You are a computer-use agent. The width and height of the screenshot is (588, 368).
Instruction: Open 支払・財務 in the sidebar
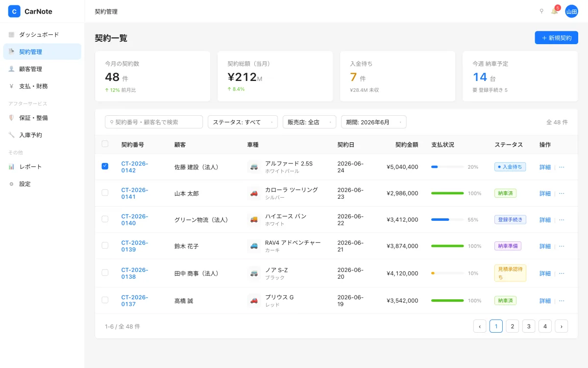coord(42,86)
